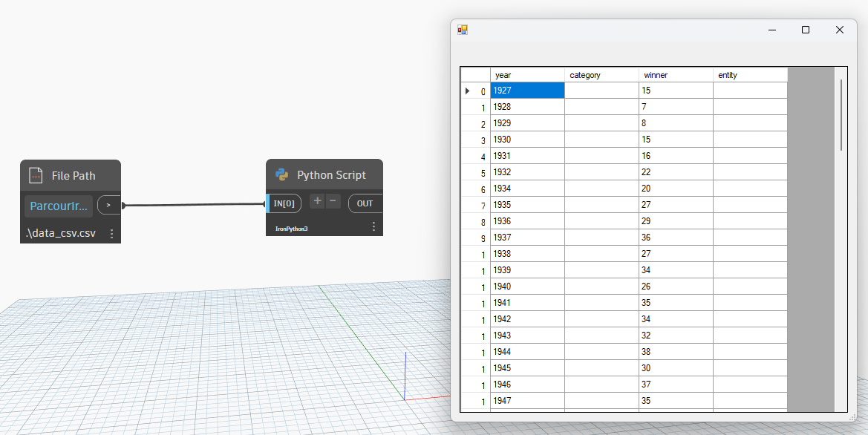Select winner cell 20 in row 1934
This screenshot has width=868, height=435.
(676, 188)
